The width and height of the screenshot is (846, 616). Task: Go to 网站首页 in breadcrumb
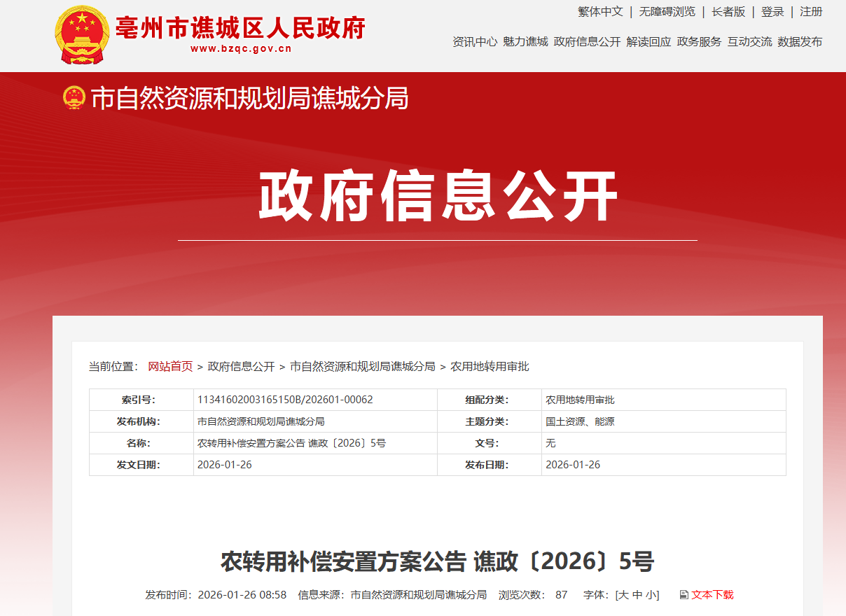[x=170, y=367]
